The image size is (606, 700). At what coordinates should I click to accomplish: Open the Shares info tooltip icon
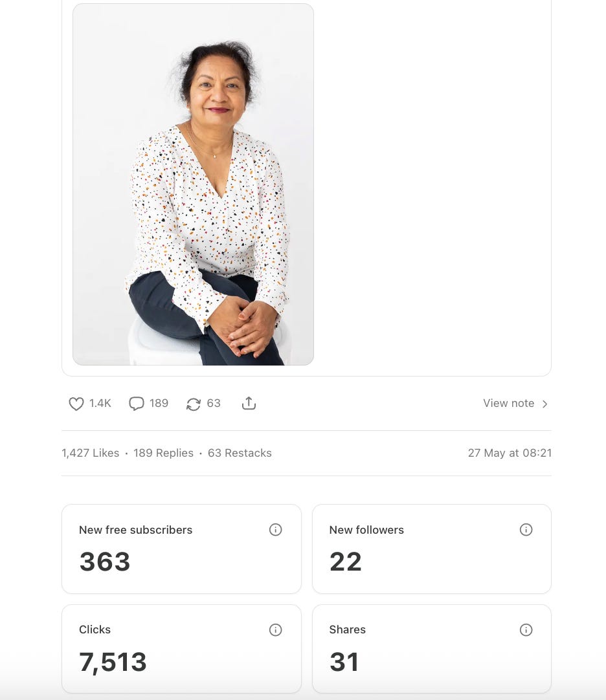[526, 629]
